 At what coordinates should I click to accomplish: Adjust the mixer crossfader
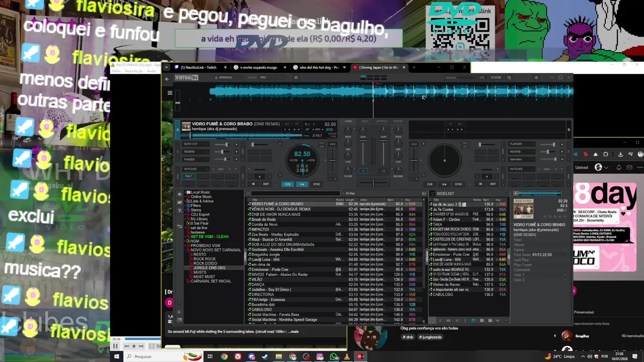(x=373, y=183)
